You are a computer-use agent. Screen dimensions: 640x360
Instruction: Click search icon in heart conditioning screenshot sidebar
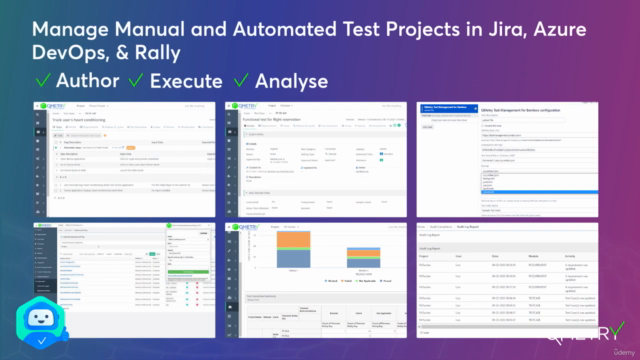pyautogui.click(x=38, y=115)
